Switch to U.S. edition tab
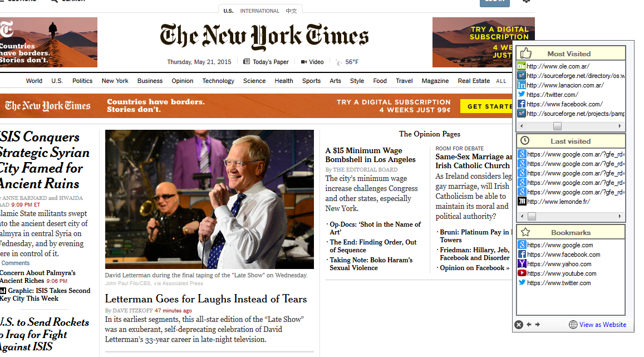644x357 pixels. pos(228,11)
